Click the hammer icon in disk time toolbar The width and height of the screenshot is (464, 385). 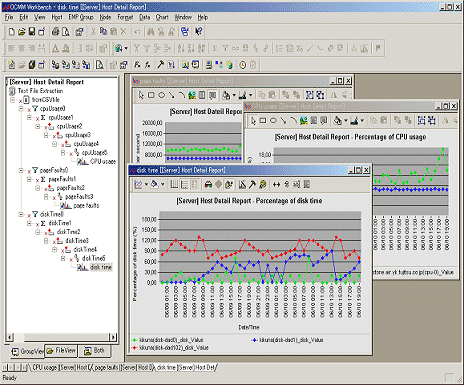(x=252, y=184)
